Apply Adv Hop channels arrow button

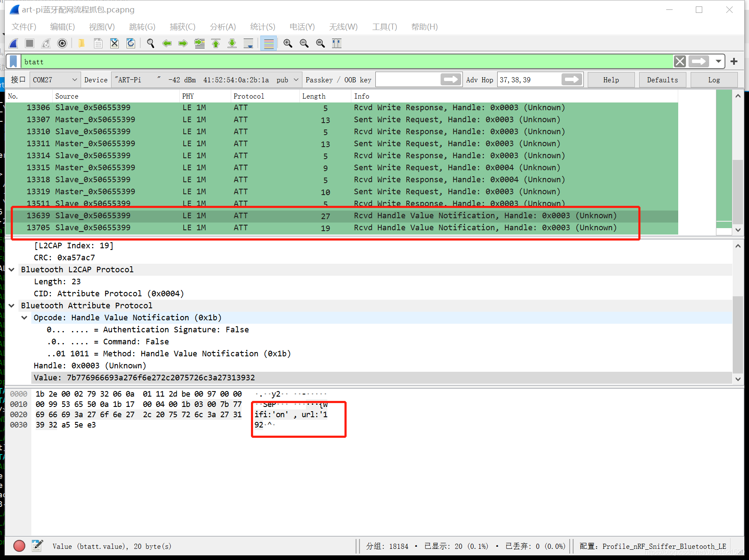point(572,80)
